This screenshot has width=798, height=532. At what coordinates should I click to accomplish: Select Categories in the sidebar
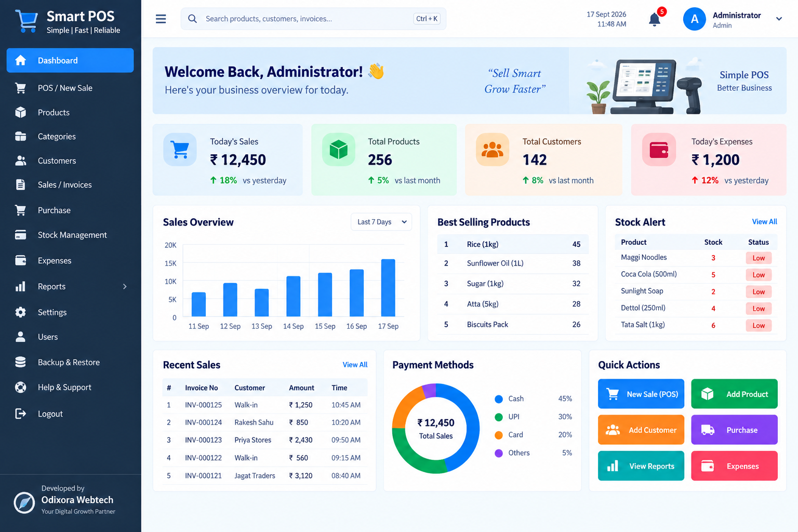coord(70,136)
